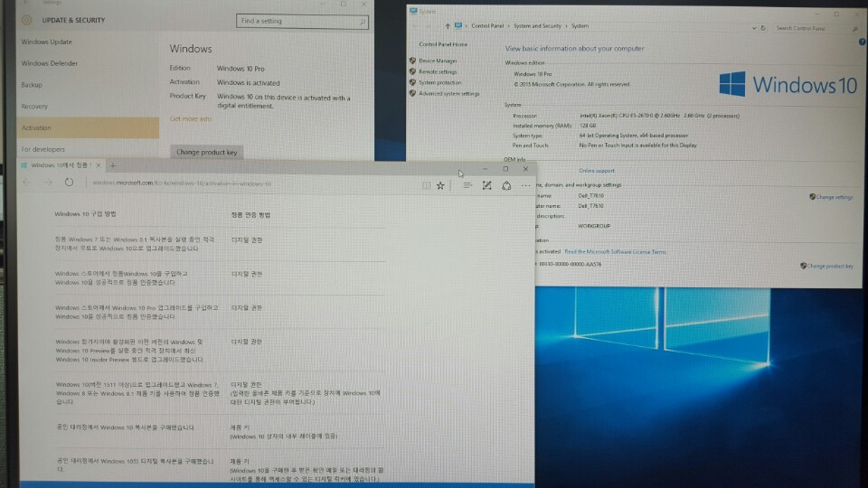Screen dimensions: 868x488
Task: Focus the Find a setting search box
Action: tap(302, 21)
